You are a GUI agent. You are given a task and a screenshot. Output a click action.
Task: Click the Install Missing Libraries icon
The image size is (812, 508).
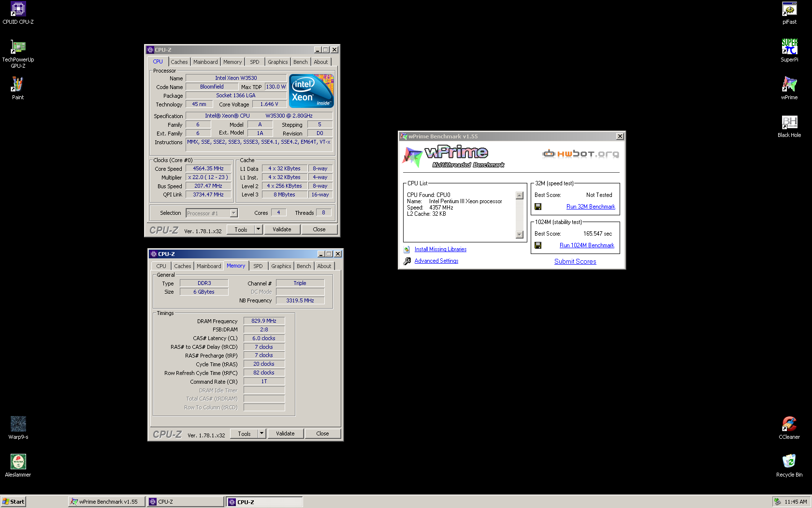coord(407,249)
